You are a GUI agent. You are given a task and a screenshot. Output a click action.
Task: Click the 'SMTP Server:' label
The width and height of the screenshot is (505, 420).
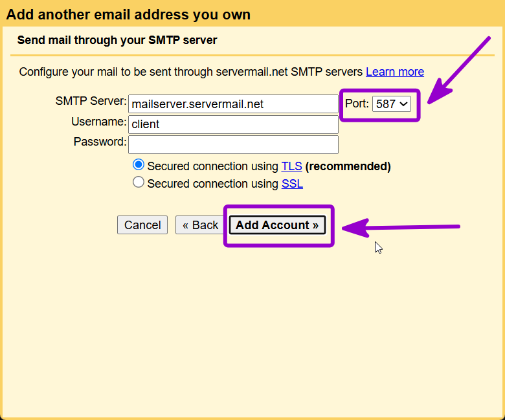tap(91, 101)
